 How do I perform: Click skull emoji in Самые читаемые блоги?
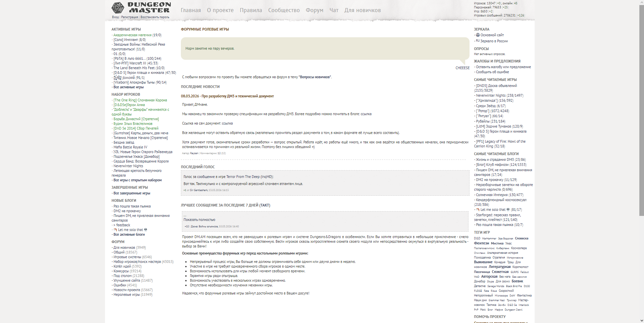pyautogui.click(x=508, y=210)
